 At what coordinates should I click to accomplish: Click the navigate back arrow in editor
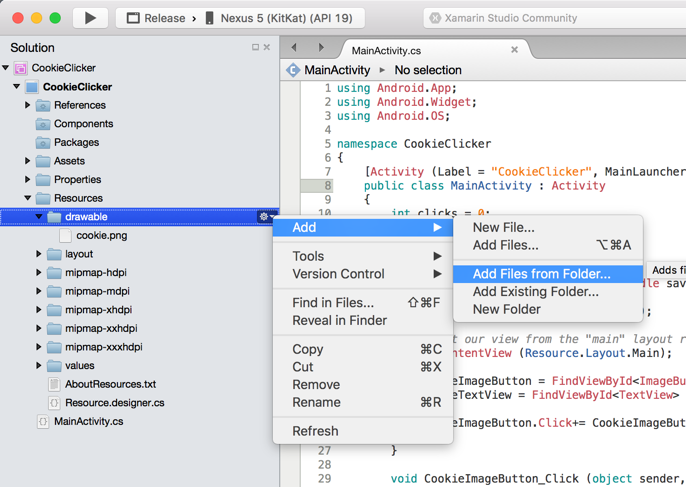[294, 48]
